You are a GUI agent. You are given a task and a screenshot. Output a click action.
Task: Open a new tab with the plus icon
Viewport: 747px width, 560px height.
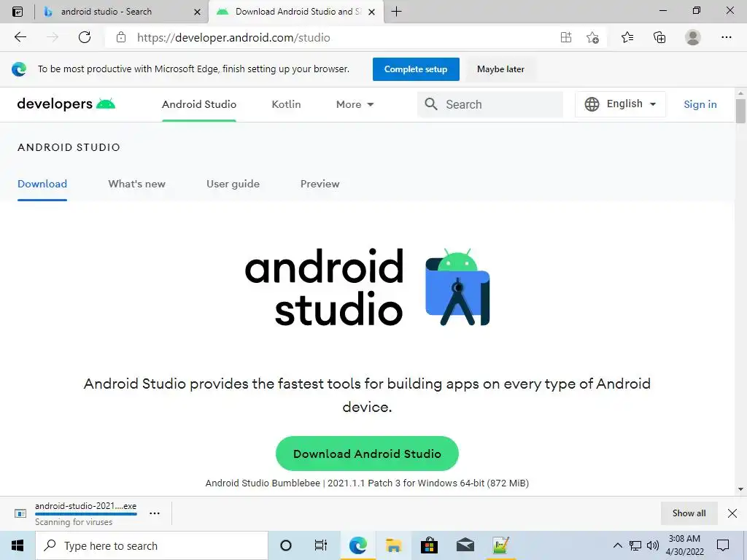[396, 12]
